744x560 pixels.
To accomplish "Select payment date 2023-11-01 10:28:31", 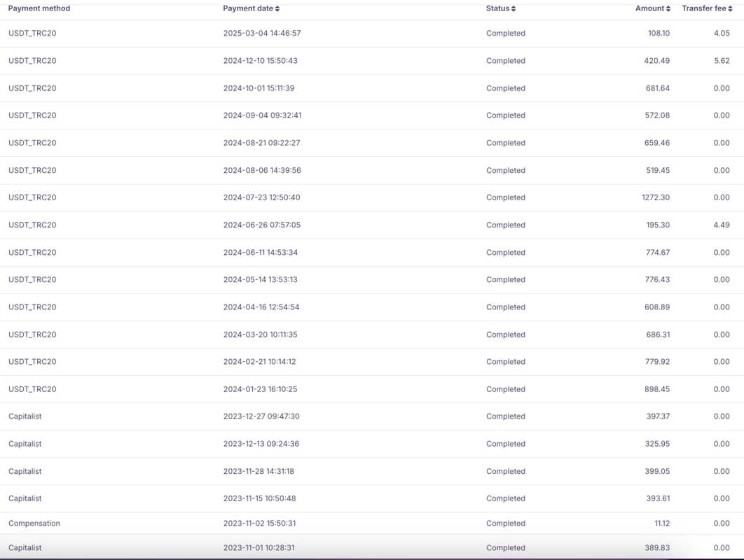I will click(x=259, y=547).
